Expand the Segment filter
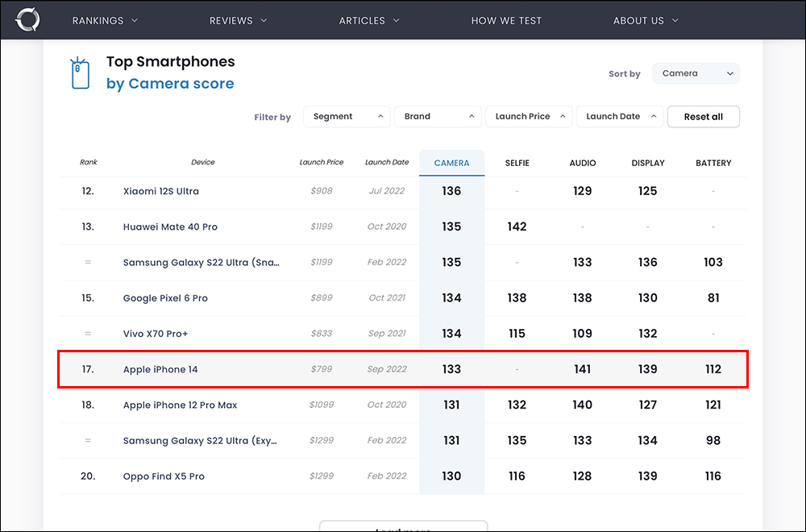The width and height of the screenshot is (806, 532). (x=347, y=117)
